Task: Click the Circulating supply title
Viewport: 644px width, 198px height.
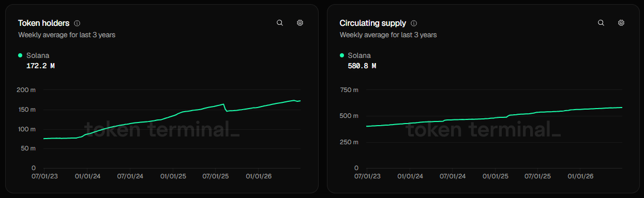Action: 373,23
